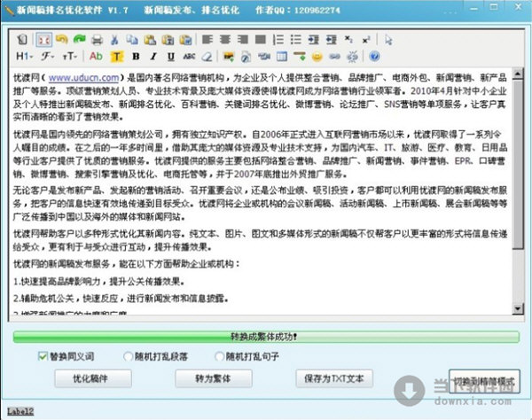532x420 pixels.
Task: Click the Label2 text link
Action: pos(20,411)
